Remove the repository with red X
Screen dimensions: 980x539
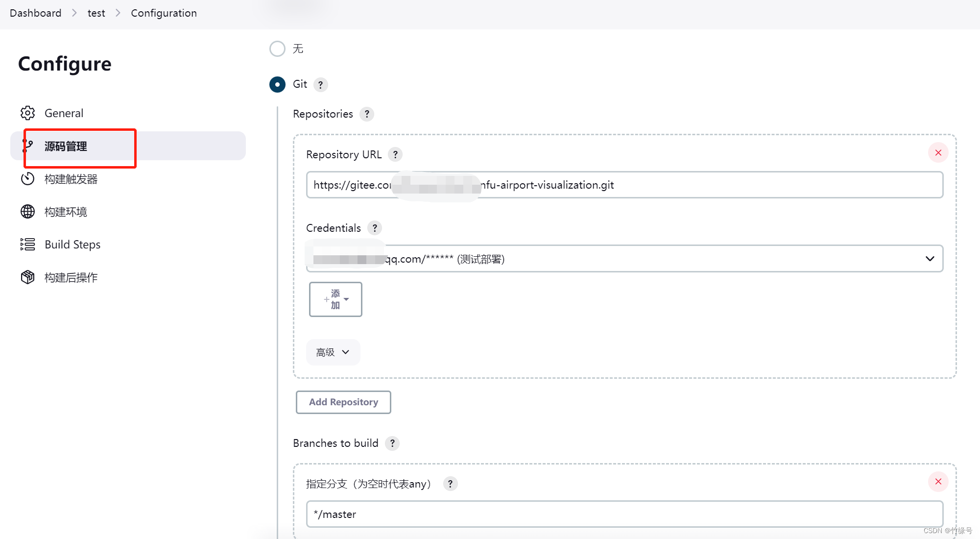(938, 153)
